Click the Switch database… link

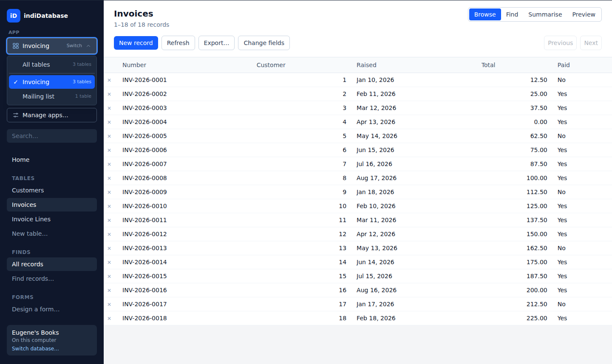point(35,349)
